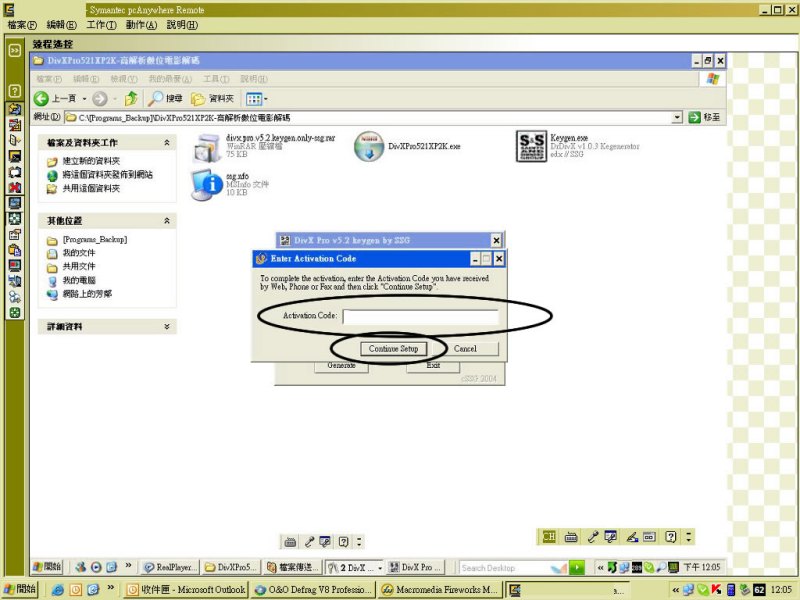Open pcAnywhere 說明(H) menu
The width and height of the screenshot is (800, 600).
pyautogui.click(x=182, y=25)
